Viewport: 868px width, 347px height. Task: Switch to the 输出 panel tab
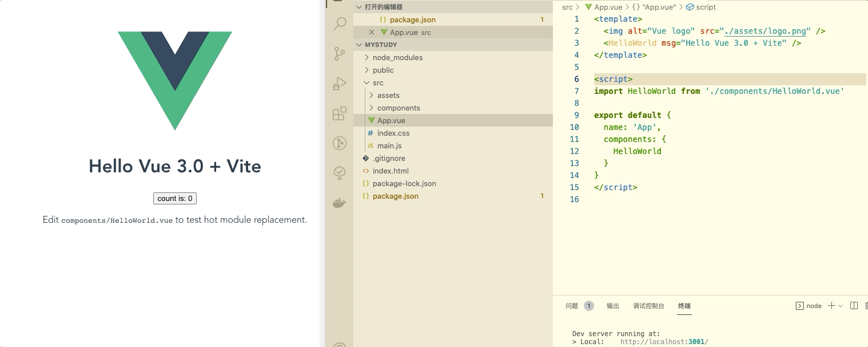(613, 306)
